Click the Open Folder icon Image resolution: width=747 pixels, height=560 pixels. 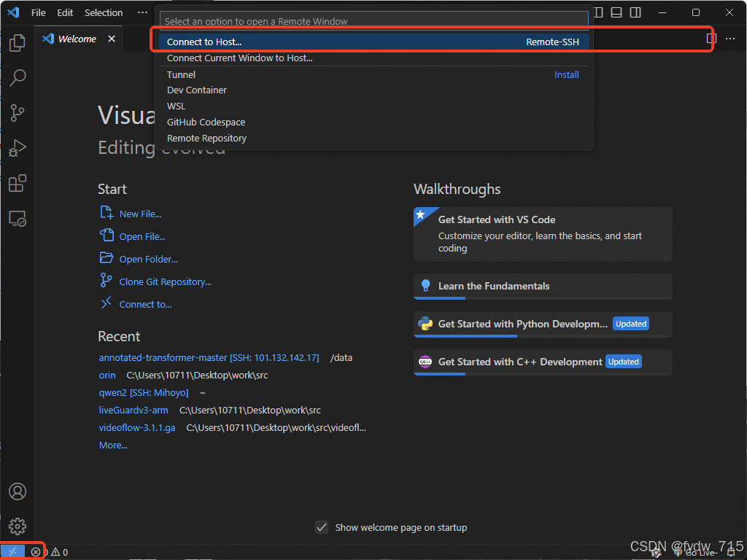coord(107,258)
